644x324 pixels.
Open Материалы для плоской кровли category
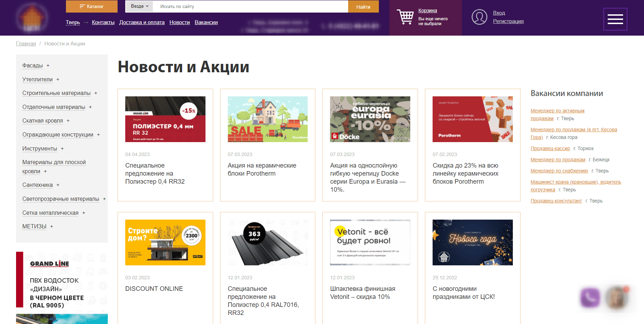point(54,167)
